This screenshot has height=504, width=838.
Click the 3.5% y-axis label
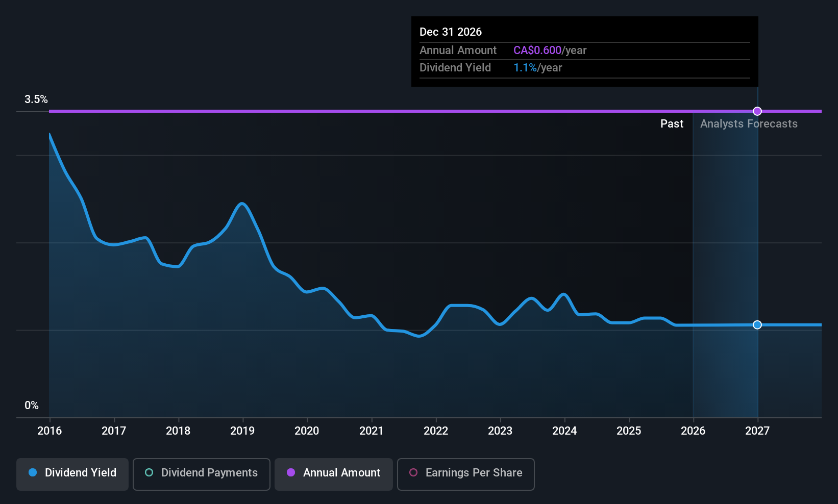tap(36, 99)
